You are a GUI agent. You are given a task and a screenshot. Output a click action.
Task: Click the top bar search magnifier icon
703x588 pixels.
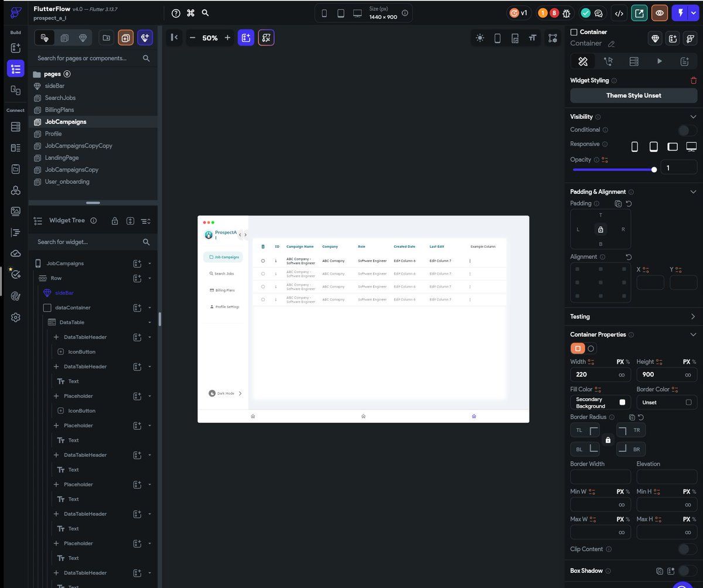pos(205,13)
